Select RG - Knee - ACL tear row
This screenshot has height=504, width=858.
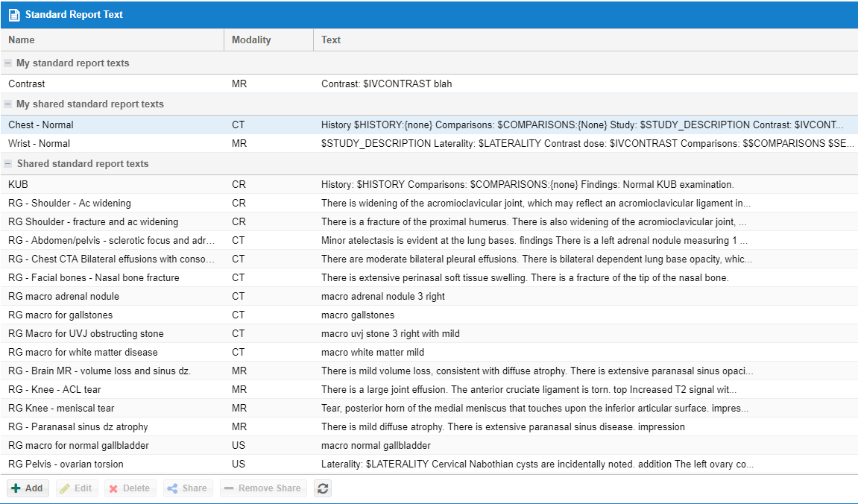[429, 389]
